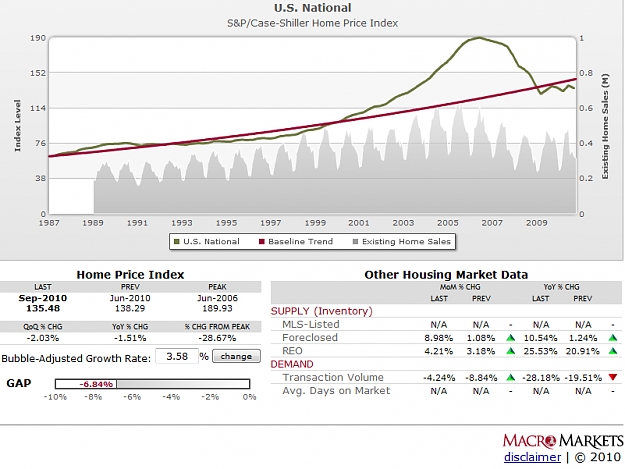Click the -1.51% YoY change value
The image size is (625, 469).
pos(130,338)
